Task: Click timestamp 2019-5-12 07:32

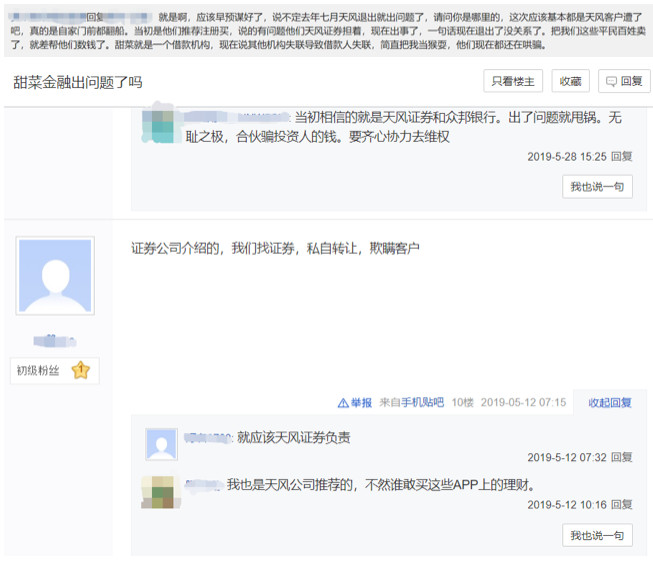Action: 567,457
